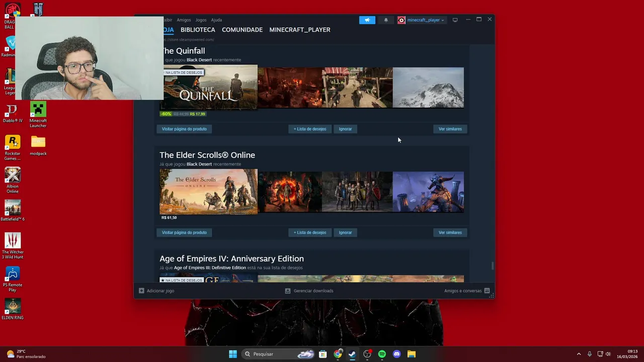This screenshot has width=644, height=362.
Task: Ignore The Quinfall recommendation
Action: (x=345, y=129)
